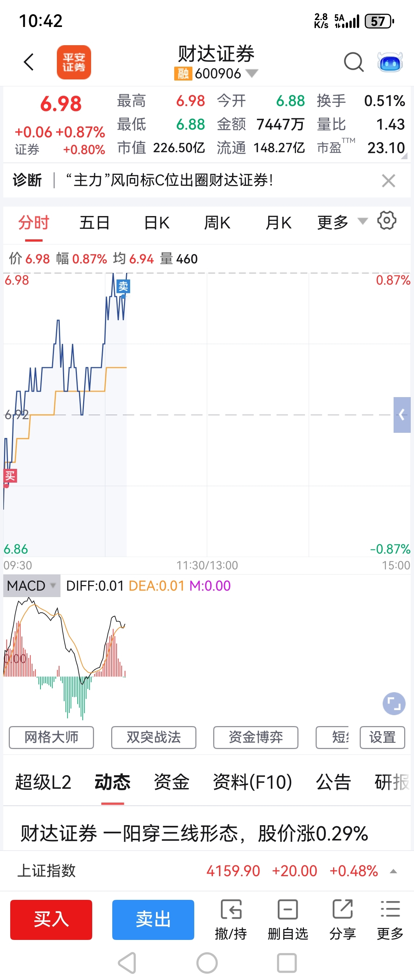Remove from watchlist via 删自选
The image size is (414, 980).
coord(288,920)
